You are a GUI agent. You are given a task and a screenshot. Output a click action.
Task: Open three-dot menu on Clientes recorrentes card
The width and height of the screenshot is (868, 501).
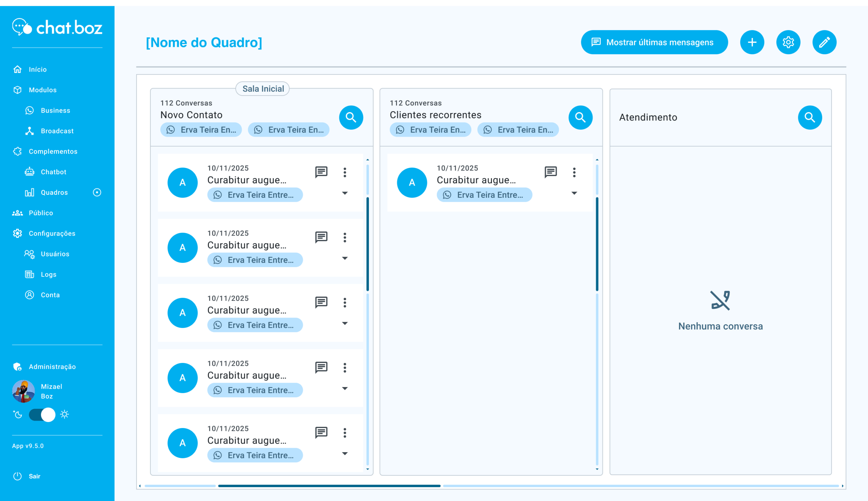click(574, 172)
